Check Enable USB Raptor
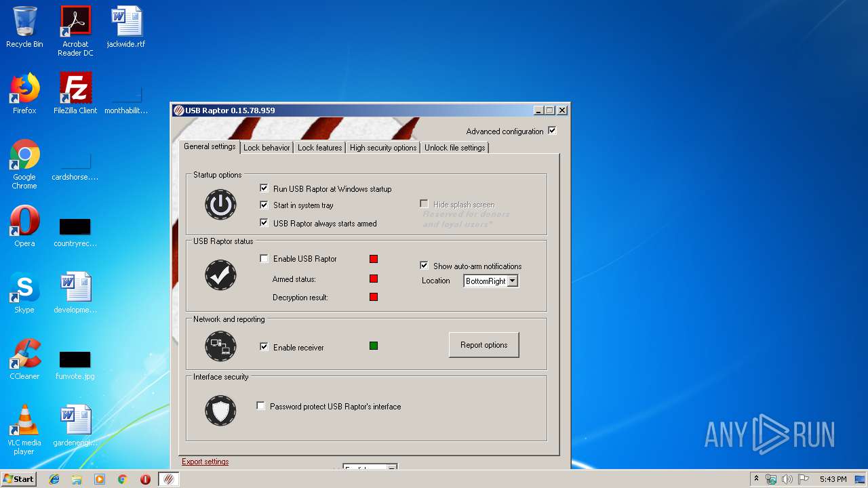Screen dimensions: 868x488 [264, 258]
